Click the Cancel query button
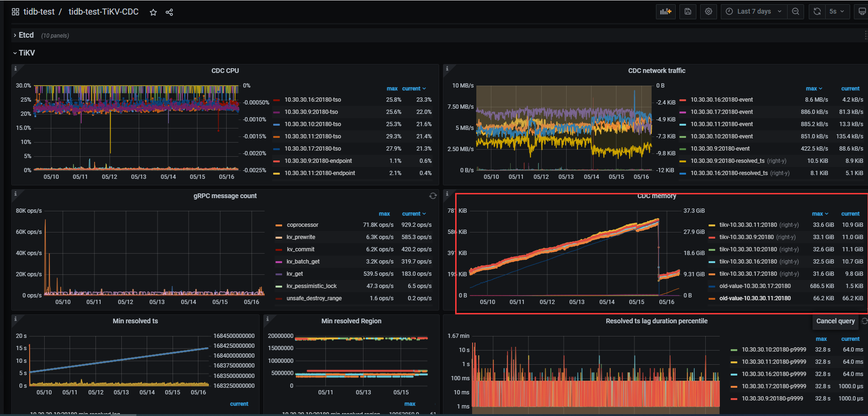The height and width of the screenshot is (416, 868). pos(835,321)
